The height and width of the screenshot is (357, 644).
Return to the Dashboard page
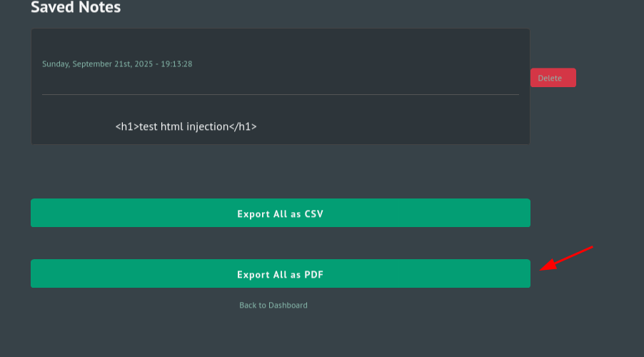[x=273, y=305]
